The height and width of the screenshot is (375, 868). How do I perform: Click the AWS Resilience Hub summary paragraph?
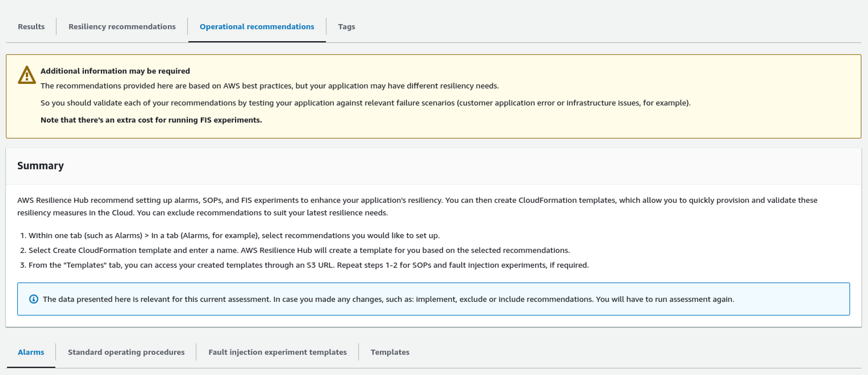pyautogui.click(x=417, y=206)
